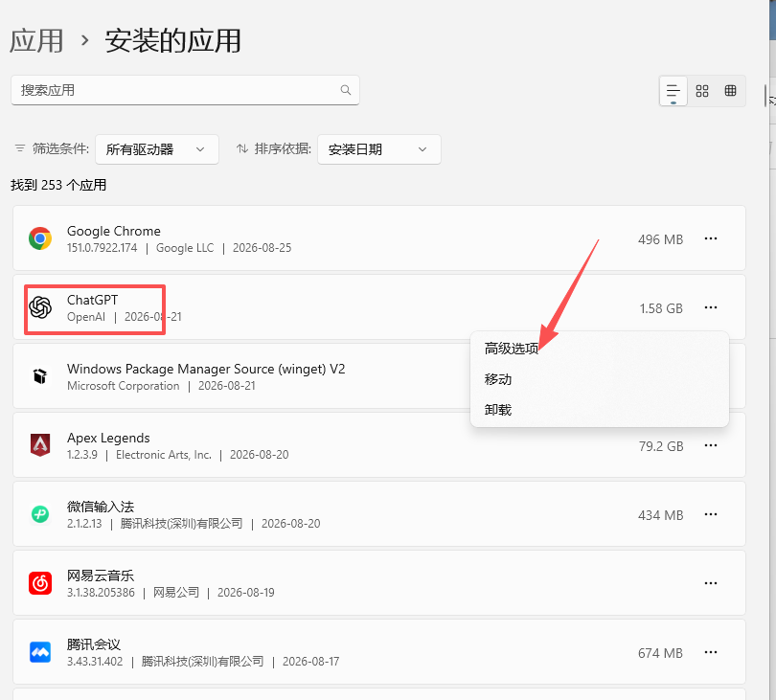Click the winget package box icon
This screenshot has height=700, width=776.
(x=40, y=376)
